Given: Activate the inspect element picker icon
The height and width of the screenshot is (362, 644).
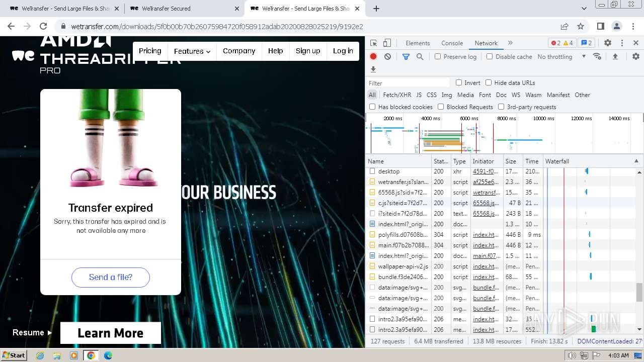Looking at the screenshot, I should (373, 43).
